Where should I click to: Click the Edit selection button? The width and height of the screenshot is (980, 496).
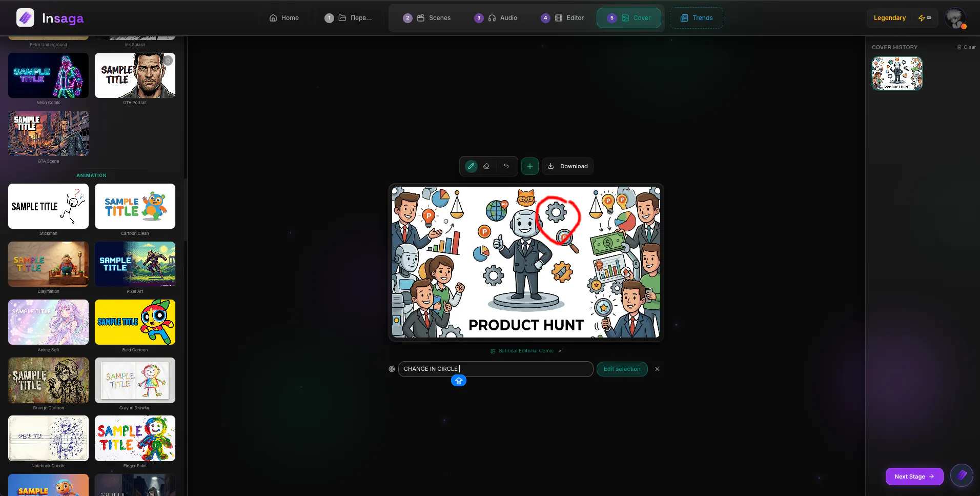(622, 369)
